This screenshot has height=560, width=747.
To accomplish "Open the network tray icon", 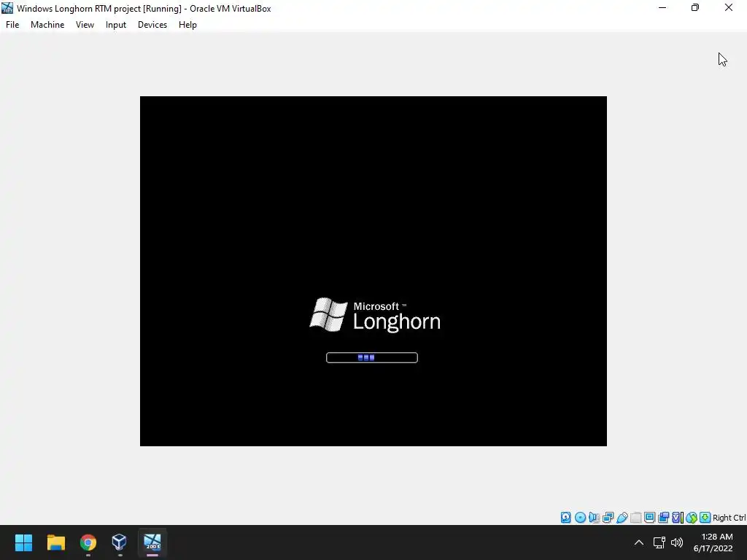I will tap(659, 542).
